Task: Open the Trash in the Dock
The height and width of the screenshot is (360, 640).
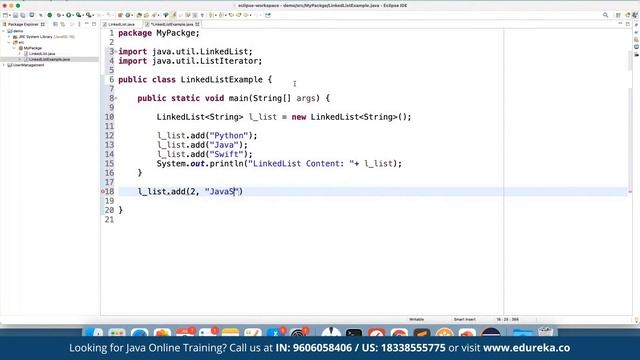Action: pos(545,332)
